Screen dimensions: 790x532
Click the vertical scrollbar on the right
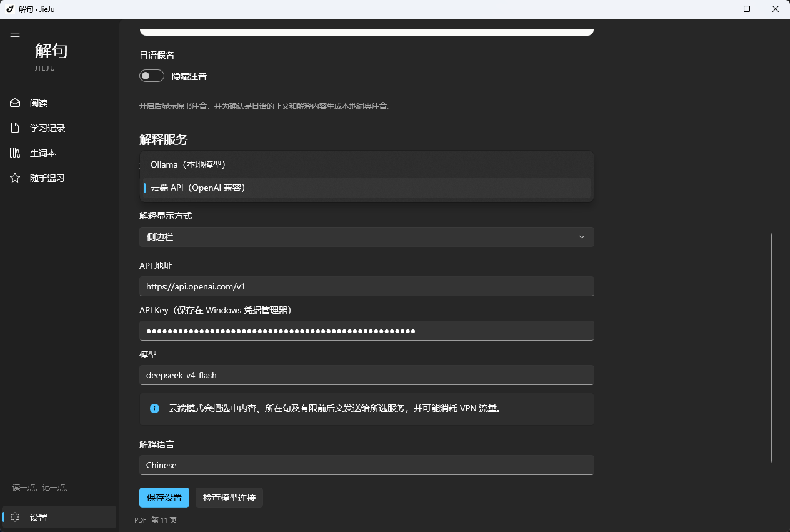tap(772, 348)
